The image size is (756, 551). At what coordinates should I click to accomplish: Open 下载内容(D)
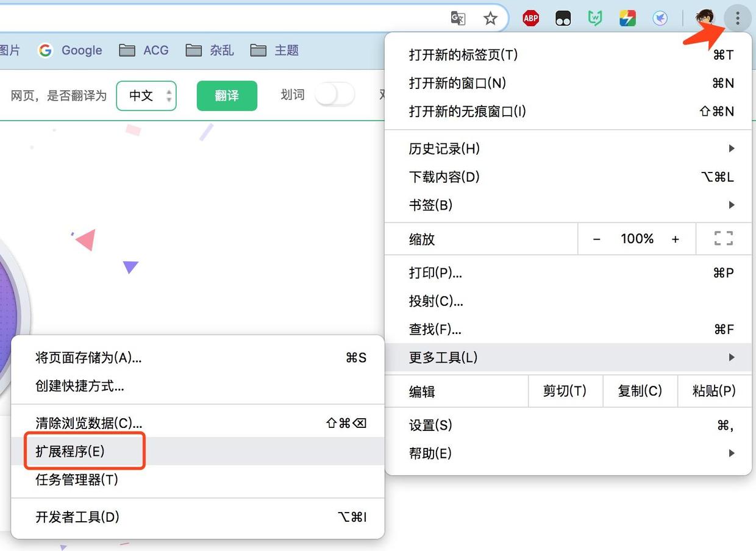[568, 177]
